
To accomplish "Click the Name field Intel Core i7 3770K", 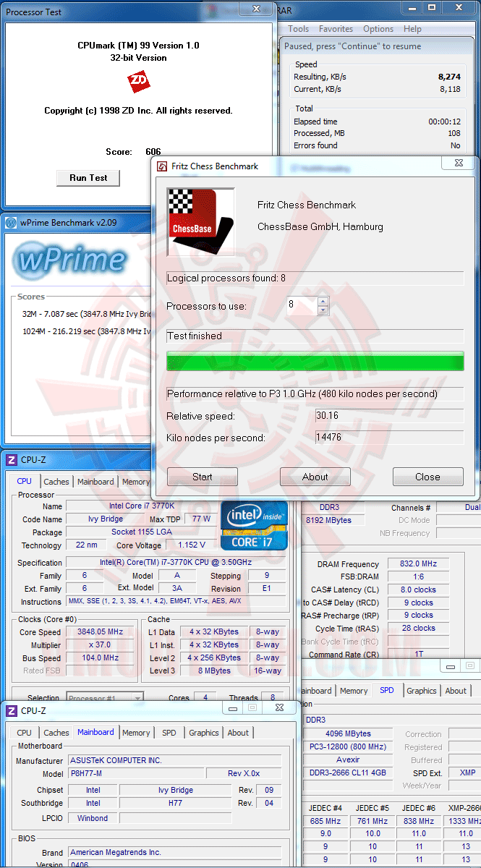I will pos(140,506).
